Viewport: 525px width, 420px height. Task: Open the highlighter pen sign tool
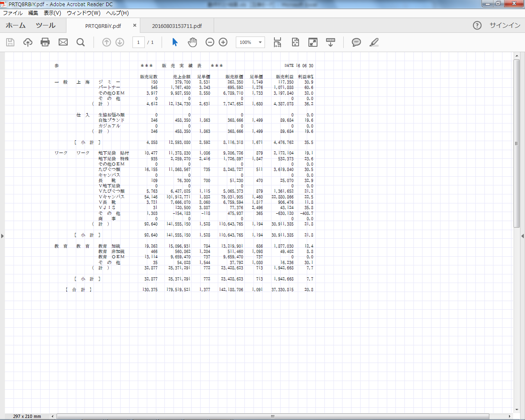pos(374,42)
